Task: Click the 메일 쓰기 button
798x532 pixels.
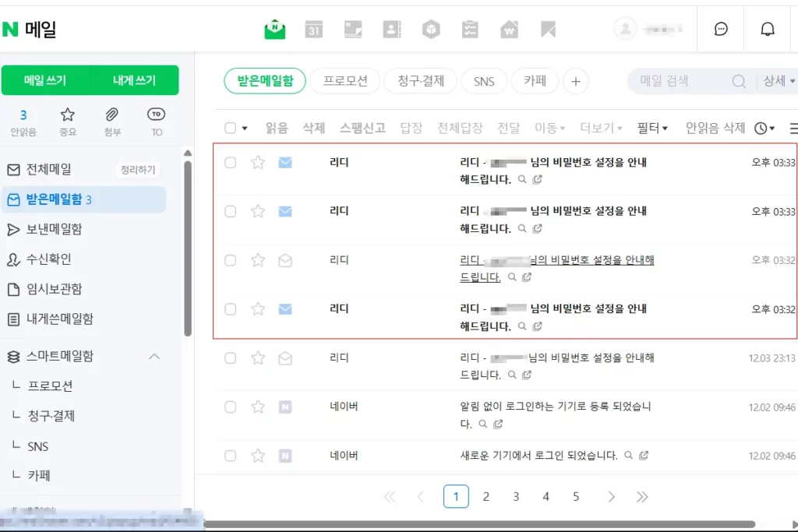Action: (x=45, y=80)
